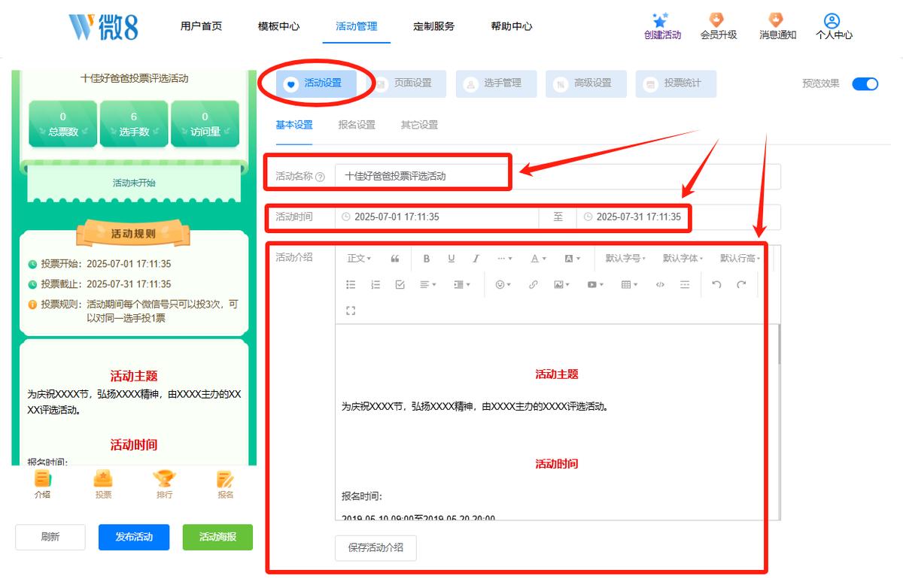Switch the editor to fullscreen
The width and height of the screenshot is (903, 588).
pos(351,311)
